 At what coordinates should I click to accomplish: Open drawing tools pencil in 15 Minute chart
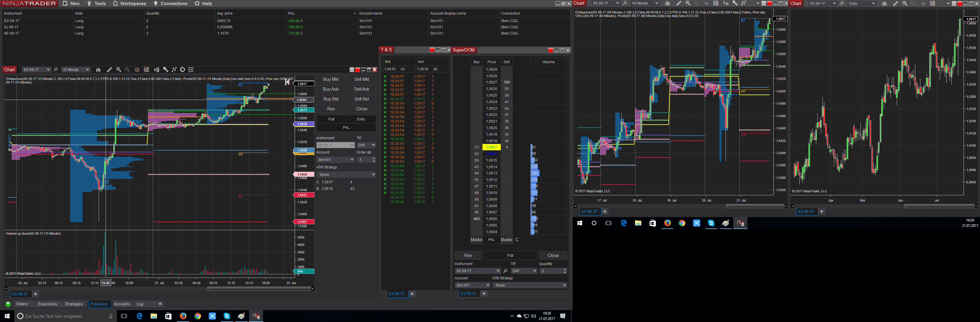109,69
